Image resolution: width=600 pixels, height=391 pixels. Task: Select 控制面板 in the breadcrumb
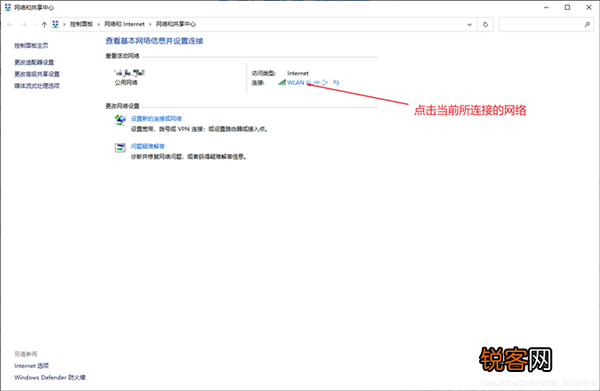click(x=81, y=24)
